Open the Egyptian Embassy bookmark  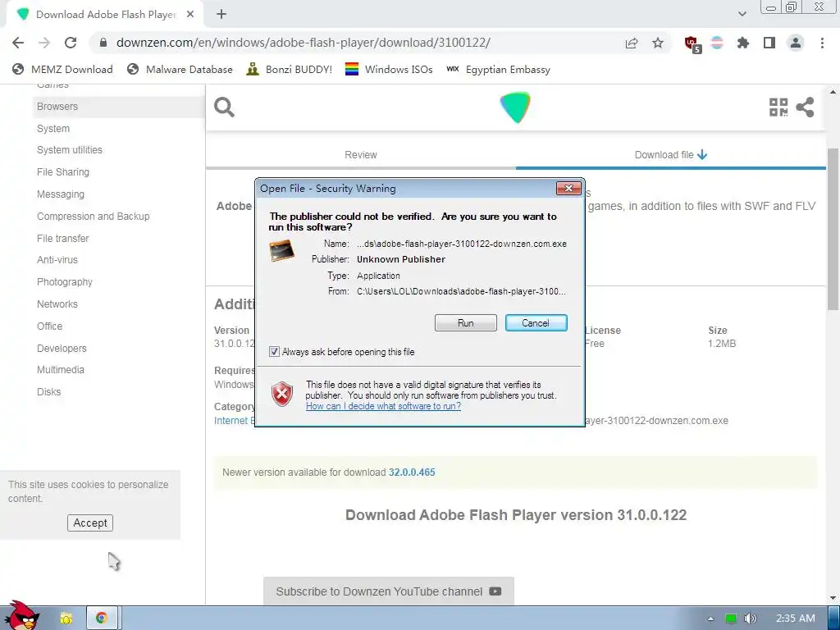tap(498, 70)
